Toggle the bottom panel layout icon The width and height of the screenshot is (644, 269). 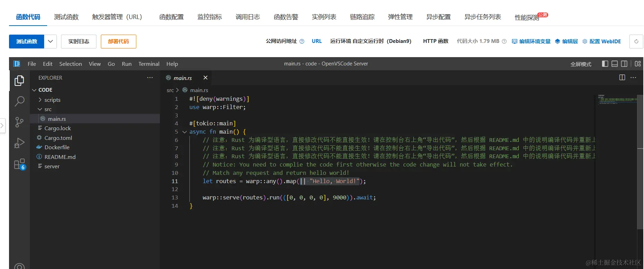pyautogui.click(x=615, y=64)
